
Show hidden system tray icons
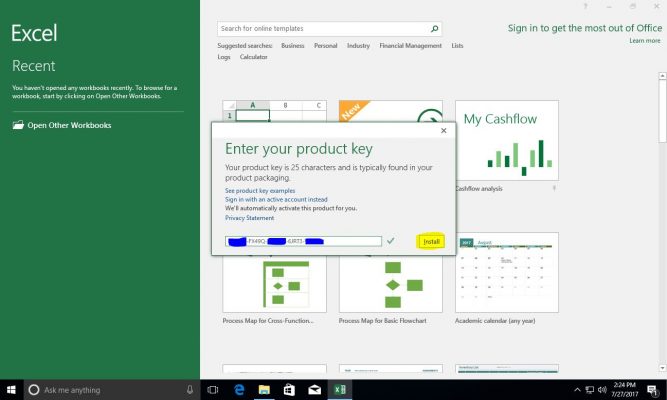tap(577, 390)
